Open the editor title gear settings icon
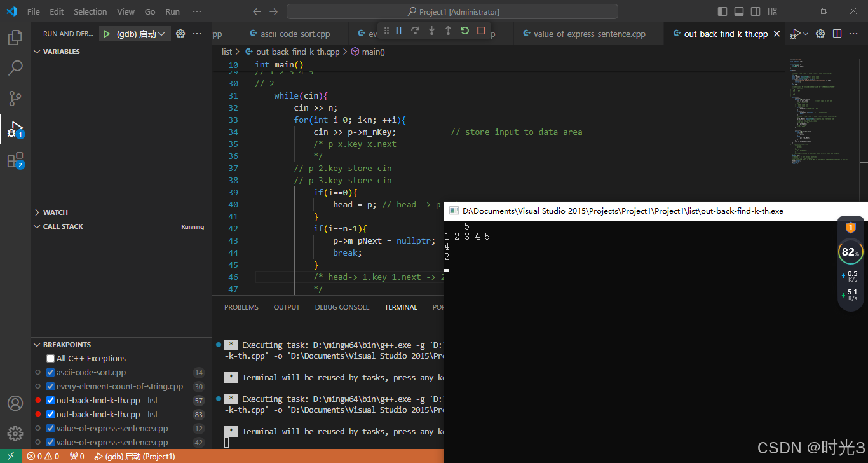The image size is (868, 463). coord(820,34)
